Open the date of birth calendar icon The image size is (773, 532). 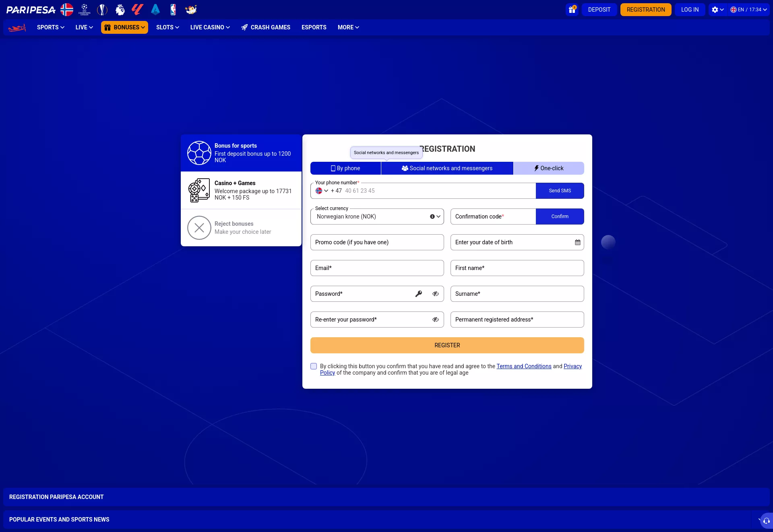[x=578, y=242]
